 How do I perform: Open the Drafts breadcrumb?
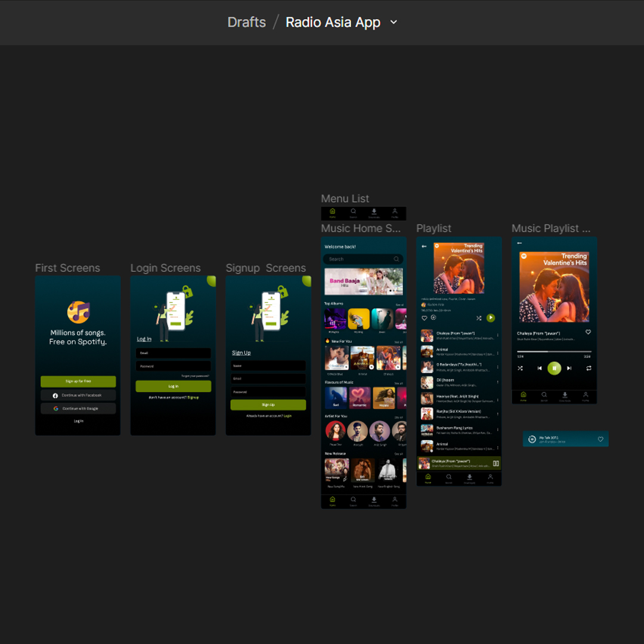click(x=246, y=22)
